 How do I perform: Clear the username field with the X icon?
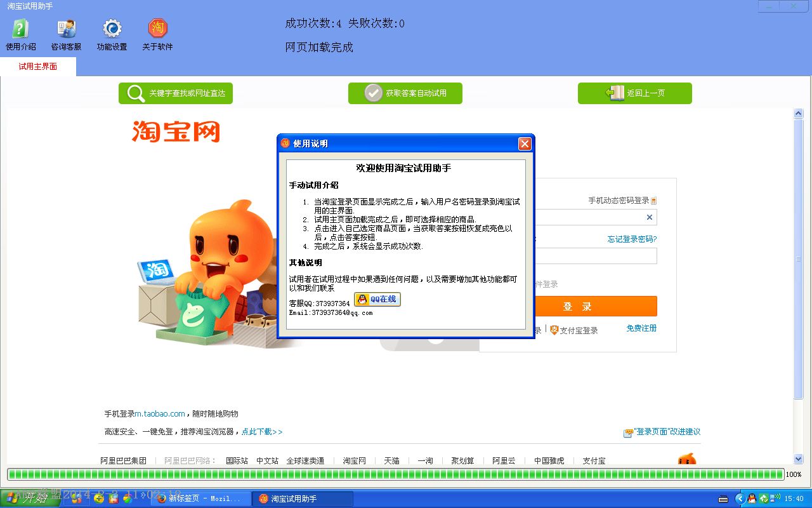(649, 217)
